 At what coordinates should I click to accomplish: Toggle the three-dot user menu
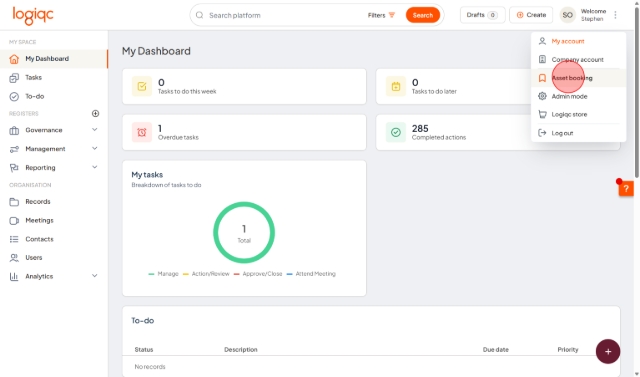[615, 15]
